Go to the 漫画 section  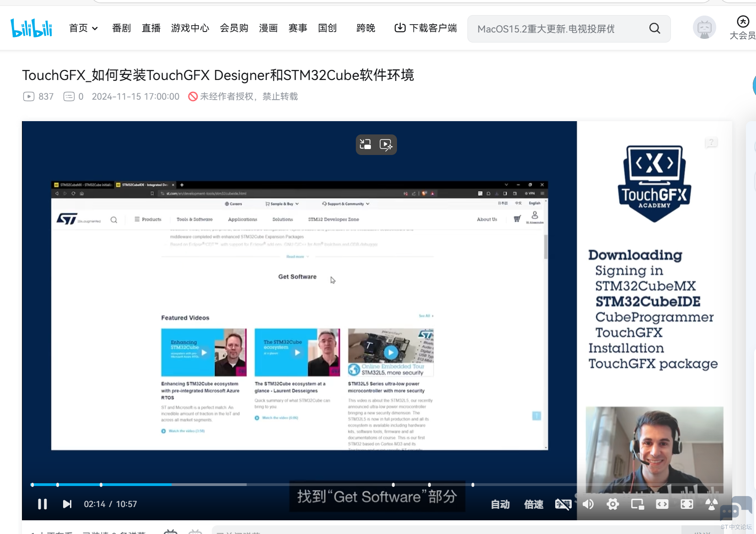pyautogui.click(x=268, y=28)
